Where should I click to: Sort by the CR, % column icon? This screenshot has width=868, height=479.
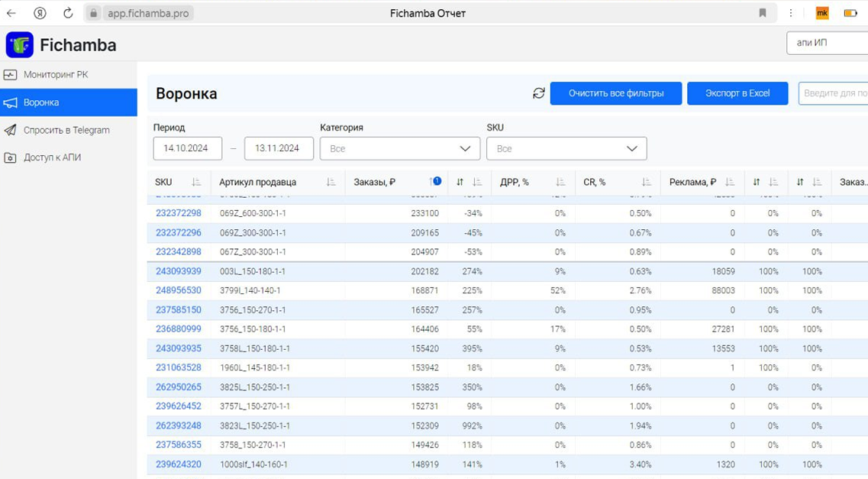pyautogui.click(x=646, y=182)
